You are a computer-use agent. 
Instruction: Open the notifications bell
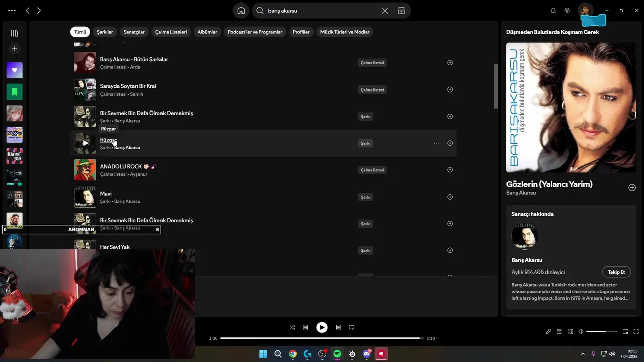(x=553, y=10)
